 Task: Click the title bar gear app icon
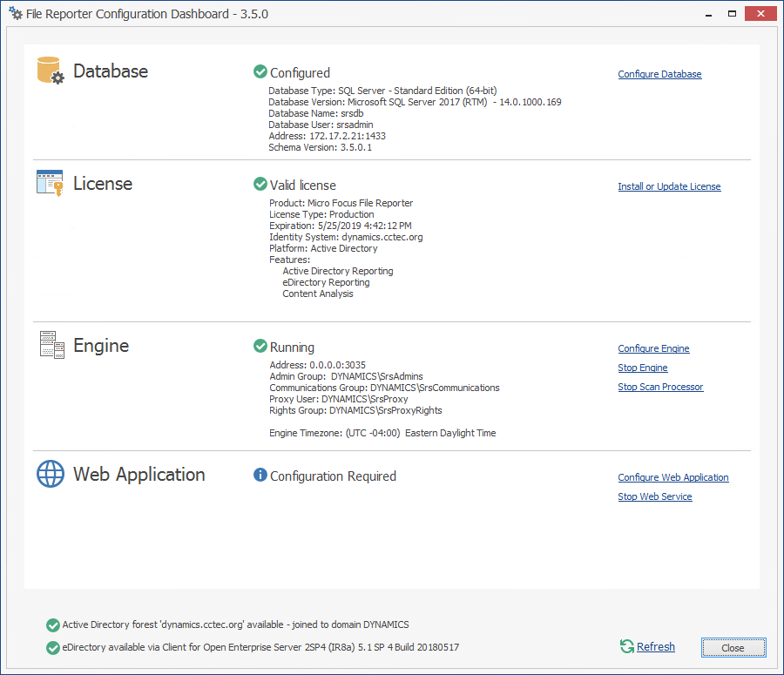[x=16, y=13]
